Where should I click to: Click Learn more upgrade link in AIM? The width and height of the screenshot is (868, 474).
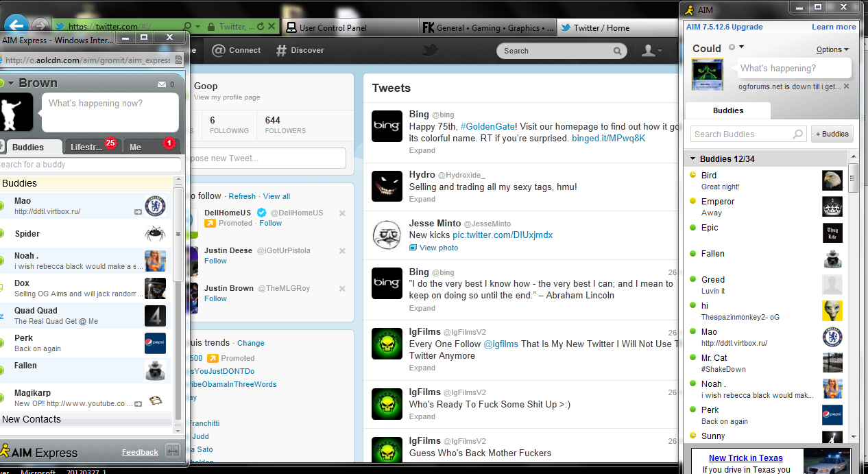tap(834, 27)
